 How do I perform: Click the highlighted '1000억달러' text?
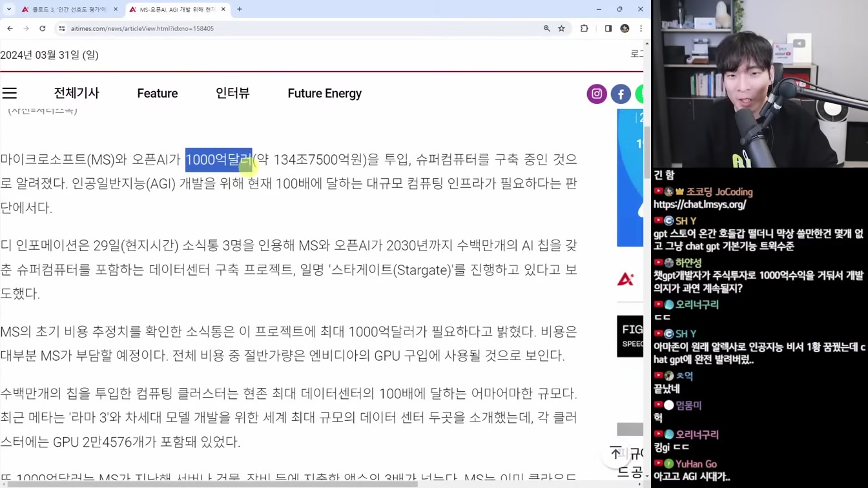218,159
